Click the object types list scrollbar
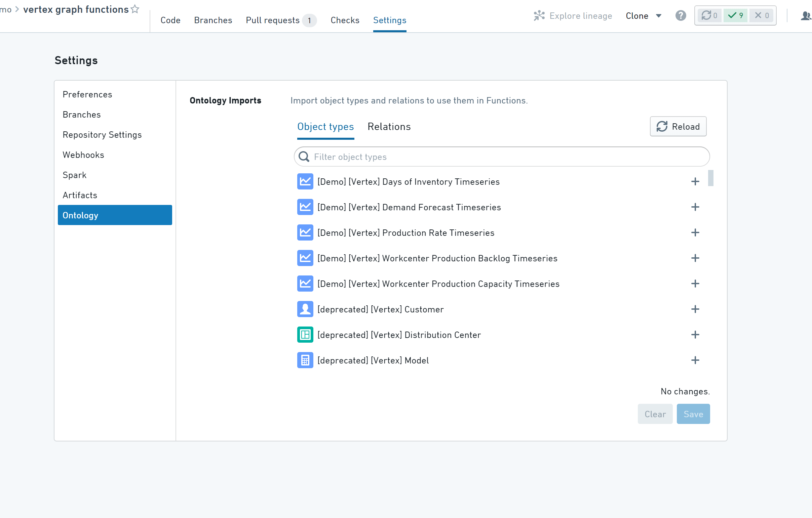This screenshot has width=812, height=518. pyautogui.click(x=711, y=178)
